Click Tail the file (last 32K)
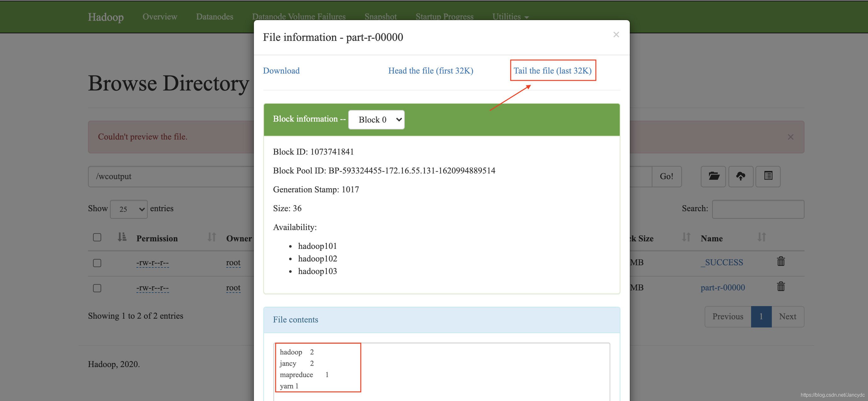 [x=552, y=71]
